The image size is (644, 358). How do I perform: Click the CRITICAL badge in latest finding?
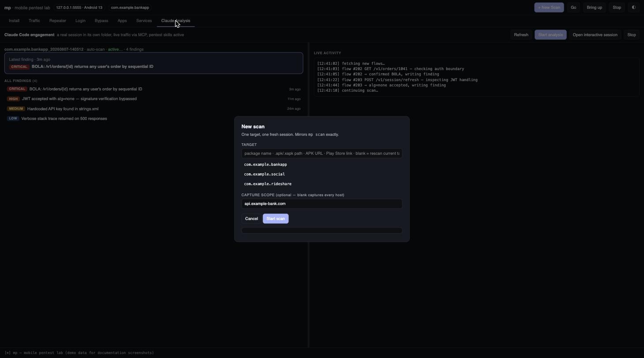click(x=19, y=67)
